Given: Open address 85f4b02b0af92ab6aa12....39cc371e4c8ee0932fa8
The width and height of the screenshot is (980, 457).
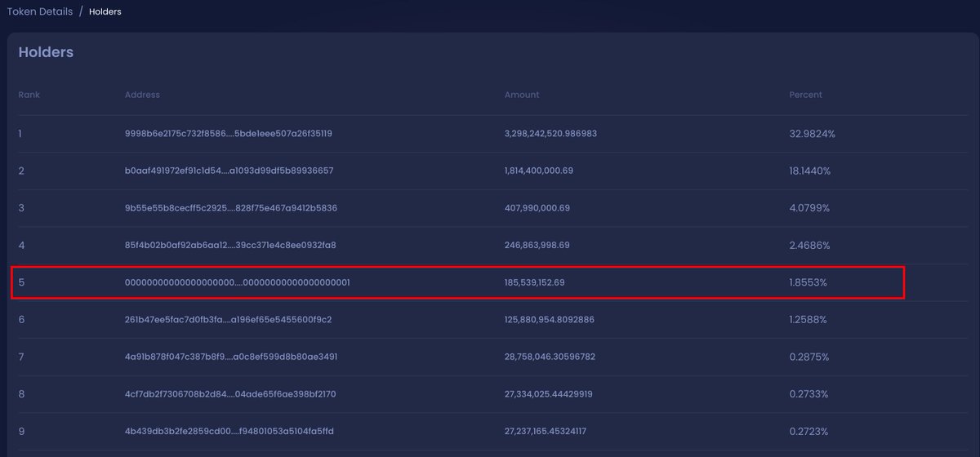Looking at the screenshot, I should coord(230,245).
